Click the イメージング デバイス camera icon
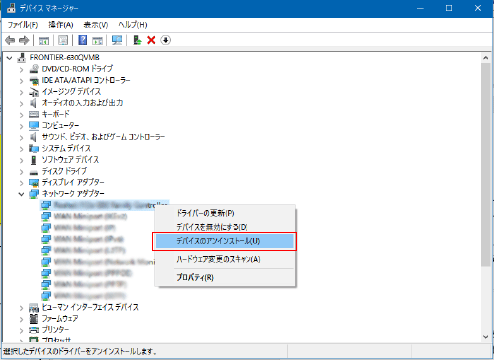This screenshot has height=360, width=495. (34, 92)
